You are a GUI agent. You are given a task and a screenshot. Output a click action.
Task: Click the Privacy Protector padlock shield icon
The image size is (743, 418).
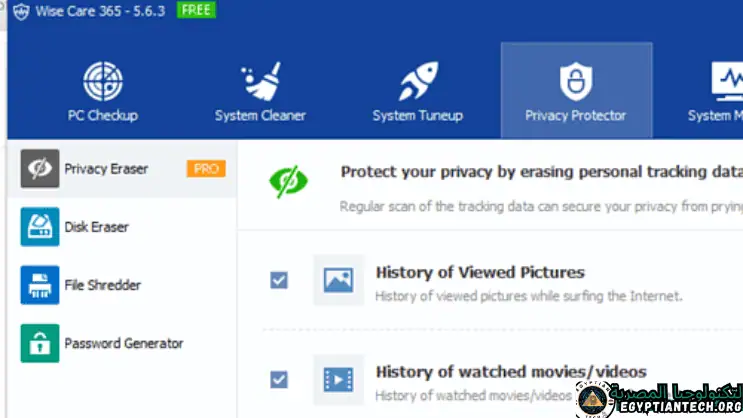[575, 83]
